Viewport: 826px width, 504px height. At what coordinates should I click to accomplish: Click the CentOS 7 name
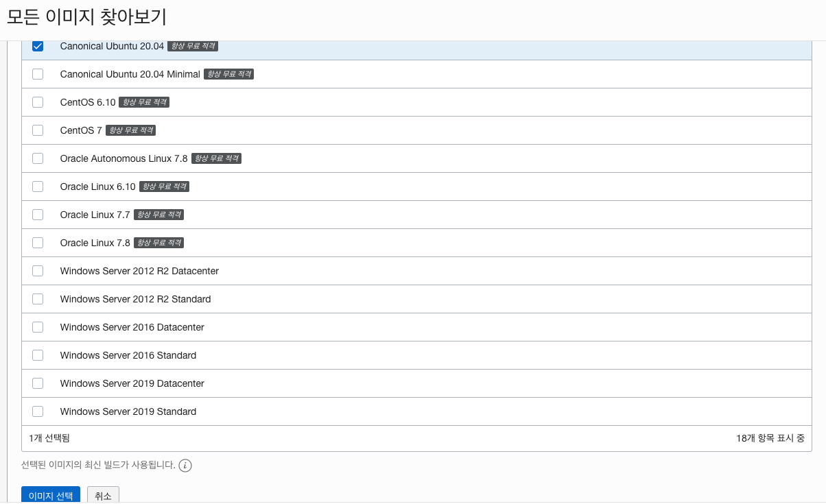81,130
